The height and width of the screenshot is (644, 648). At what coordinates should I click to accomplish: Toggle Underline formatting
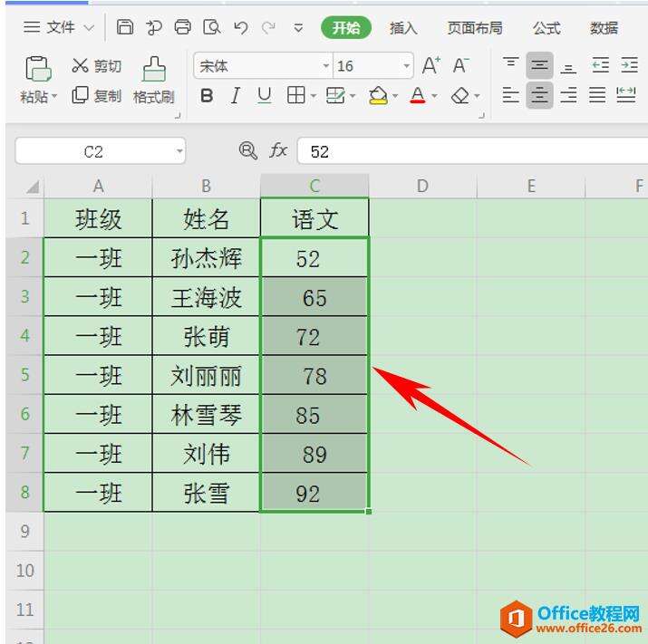tap(264, 95)
